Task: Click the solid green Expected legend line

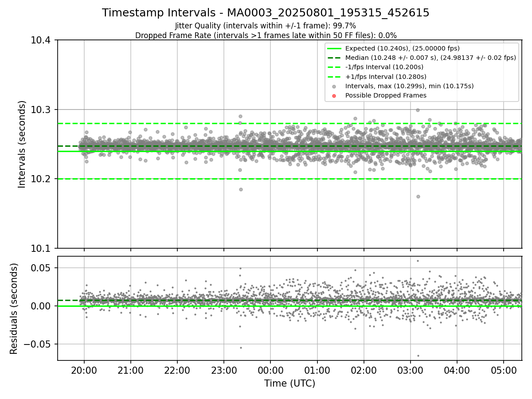Action: coord(334,48)
